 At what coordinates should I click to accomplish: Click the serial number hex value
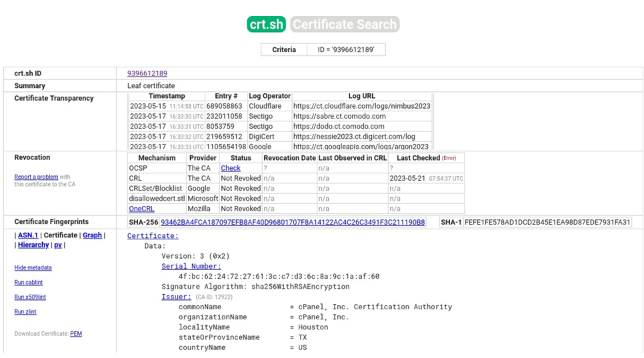tap(279, 276)
